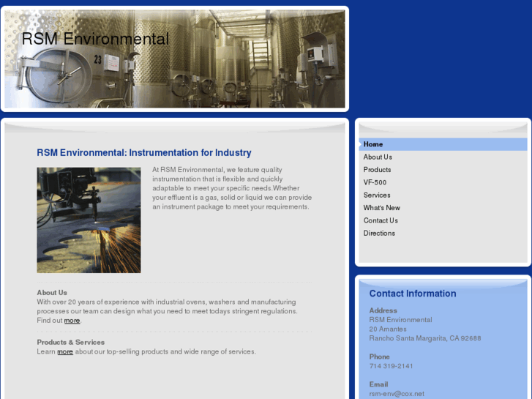Follow the 'more' link under Products & Services
This screenshot has width=532, height=399.
[x=65, y=352]
